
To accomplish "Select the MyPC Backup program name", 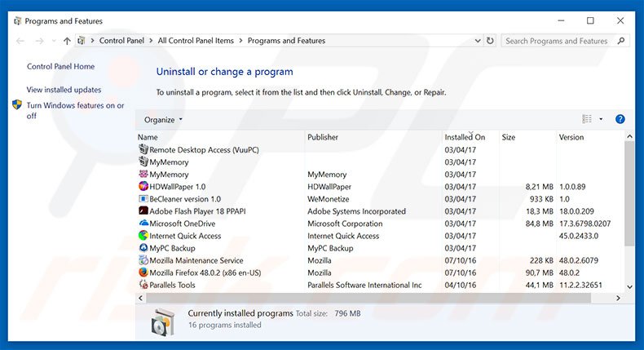I will coord(172,248).
